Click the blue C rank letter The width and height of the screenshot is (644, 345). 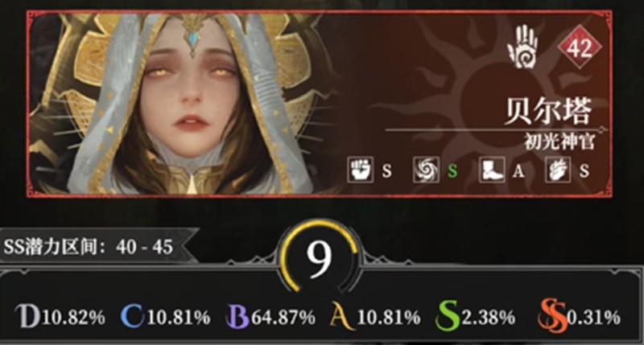(x=132, y=317)
